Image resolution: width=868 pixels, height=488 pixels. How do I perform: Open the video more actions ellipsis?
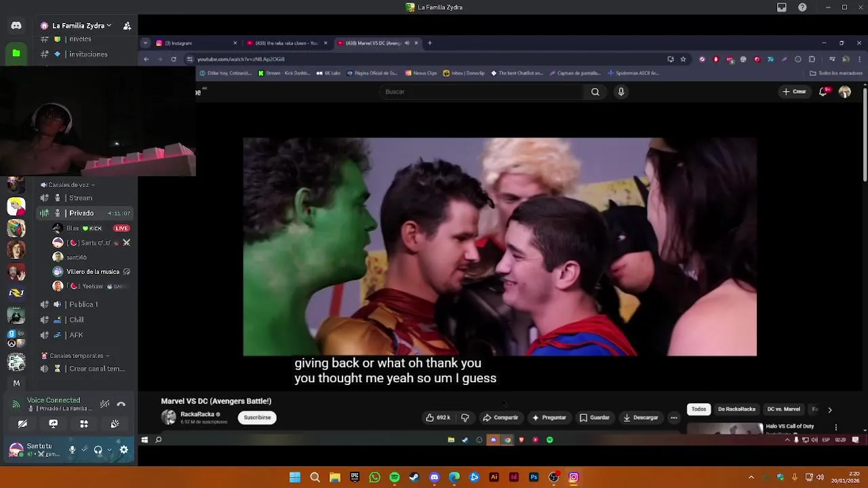tap(673, 418)
